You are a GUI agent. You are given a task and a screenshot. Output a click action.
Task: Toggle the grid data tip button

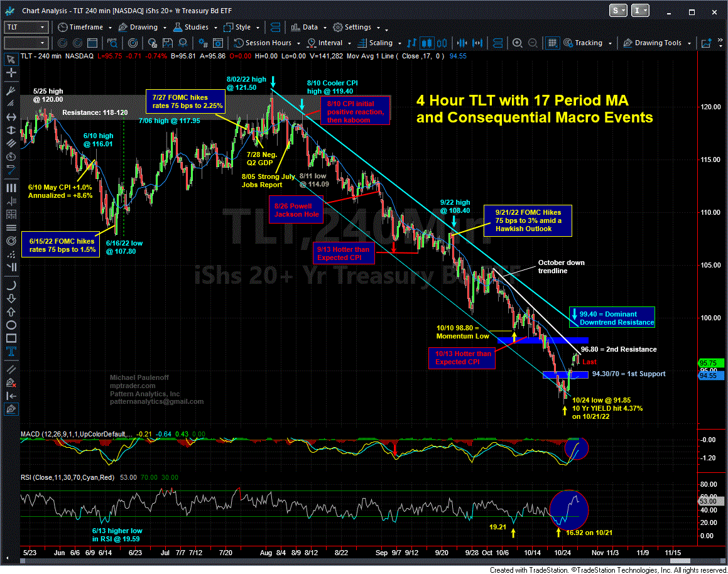coord(552,43)
